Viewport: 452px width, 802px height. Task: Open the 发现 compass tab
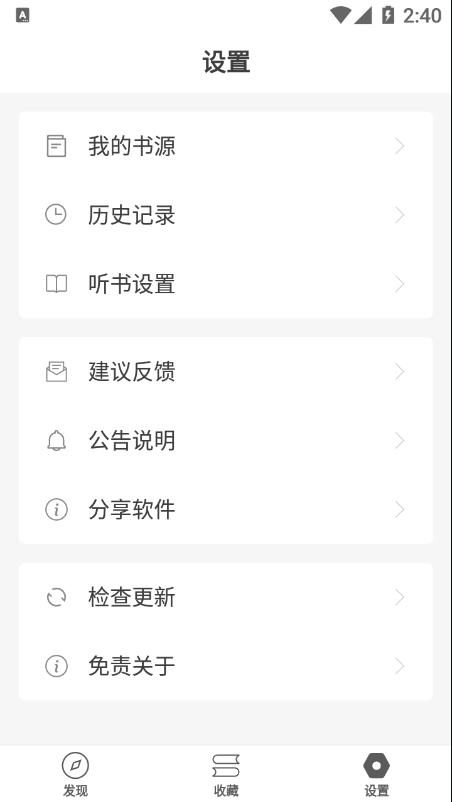pos(75,774)
